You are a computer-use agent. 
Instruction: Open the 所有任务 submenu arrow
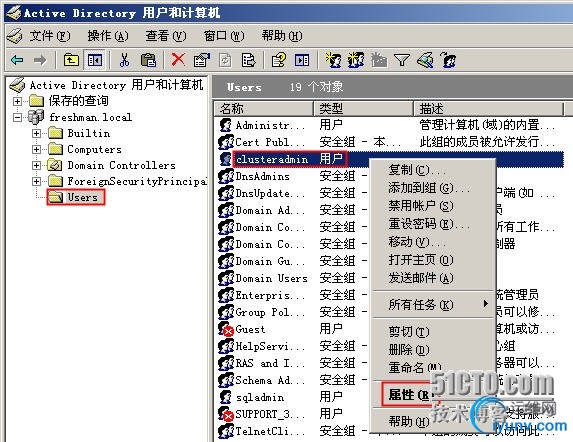pyautogui.click(x=485, y=304)
